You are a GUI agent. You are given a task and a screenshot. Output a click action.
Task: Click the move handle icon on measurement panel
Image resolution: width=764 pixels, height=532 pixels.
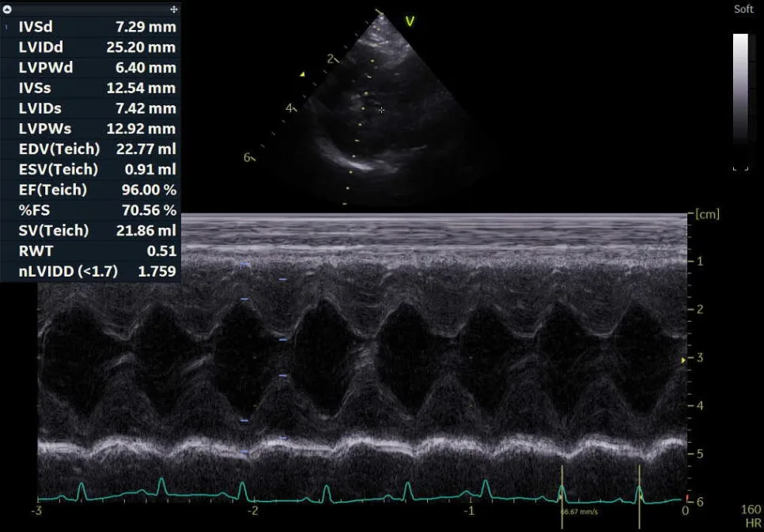pos(173,9)
